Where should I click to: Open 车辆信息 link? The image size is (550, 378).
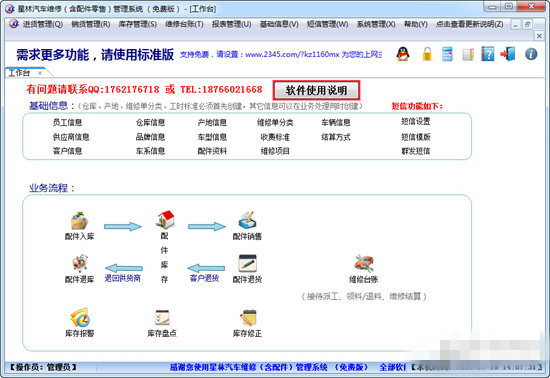(336, 122)
